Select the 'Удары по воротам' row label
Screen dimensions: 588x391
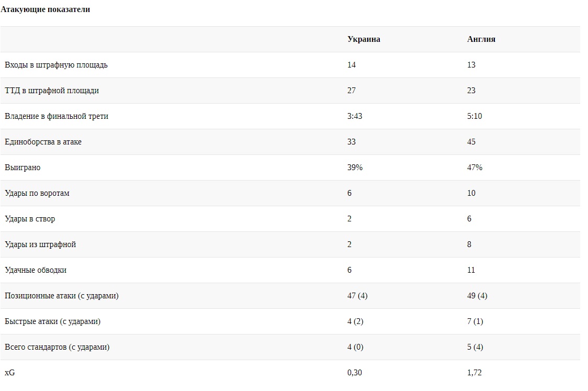(x=37, y=193)
